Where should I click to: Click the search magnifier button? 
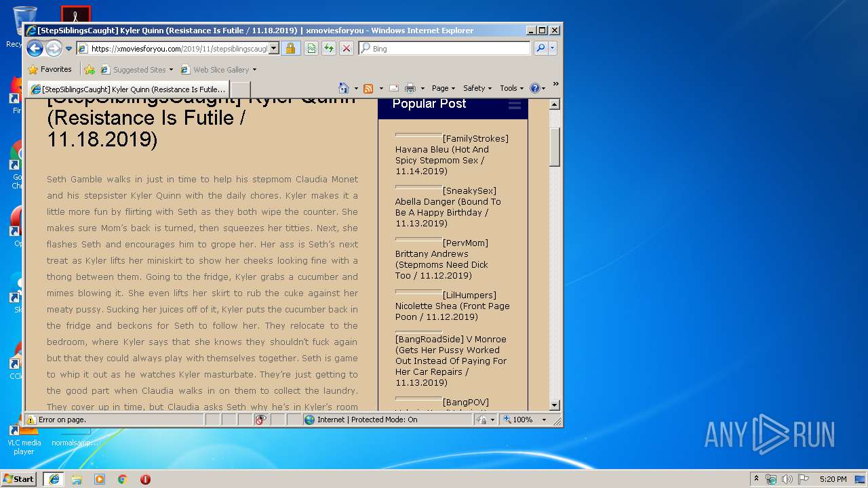[540, 49]
